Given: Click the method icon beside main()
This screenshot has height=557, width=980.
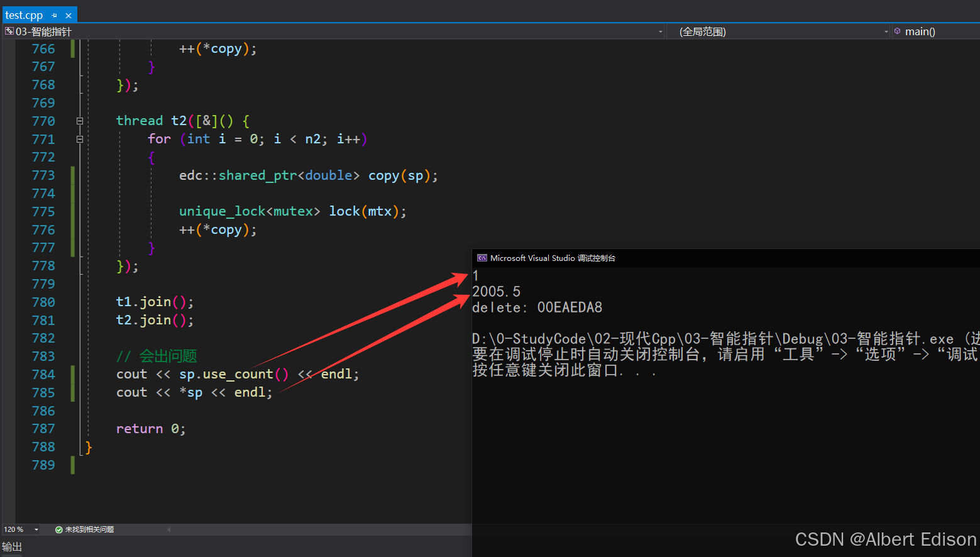Looking at the screenshot, I should coord(898,31).
